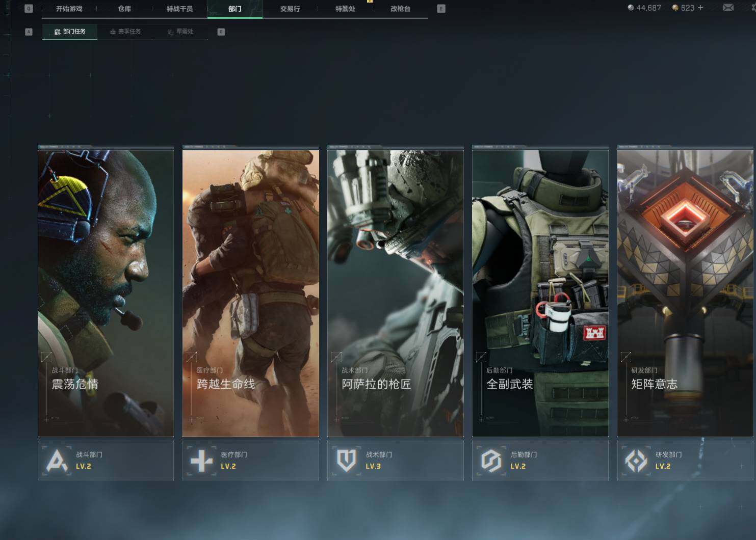
Task: Click the 医疗部门 cross emblem icon
Action: pyautogui.click(x=201, y=461)
